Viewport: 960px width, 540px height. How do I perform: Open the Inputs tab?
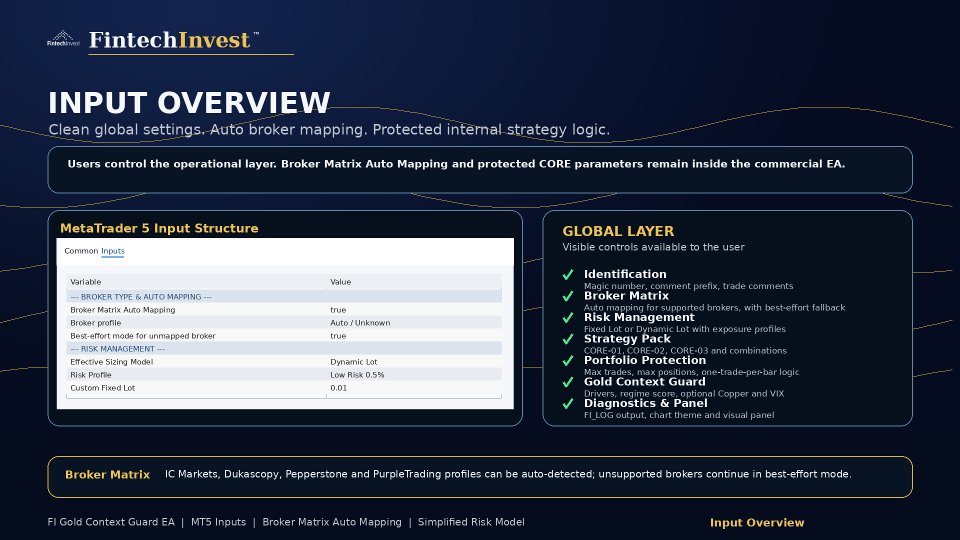113,251
